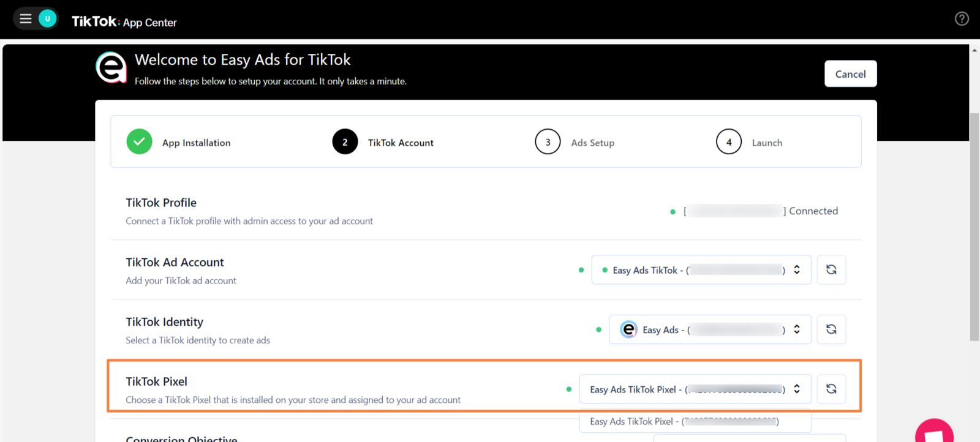Open the help question mark icon

click(962, 19)
